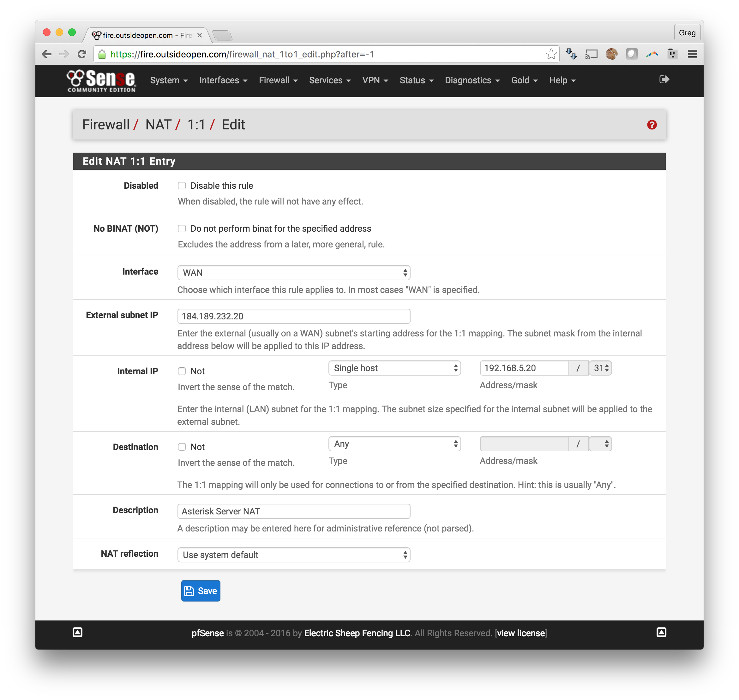The image size is (739, 700).
Task: Expand the Interfaces menu
Action: (223, 80)
